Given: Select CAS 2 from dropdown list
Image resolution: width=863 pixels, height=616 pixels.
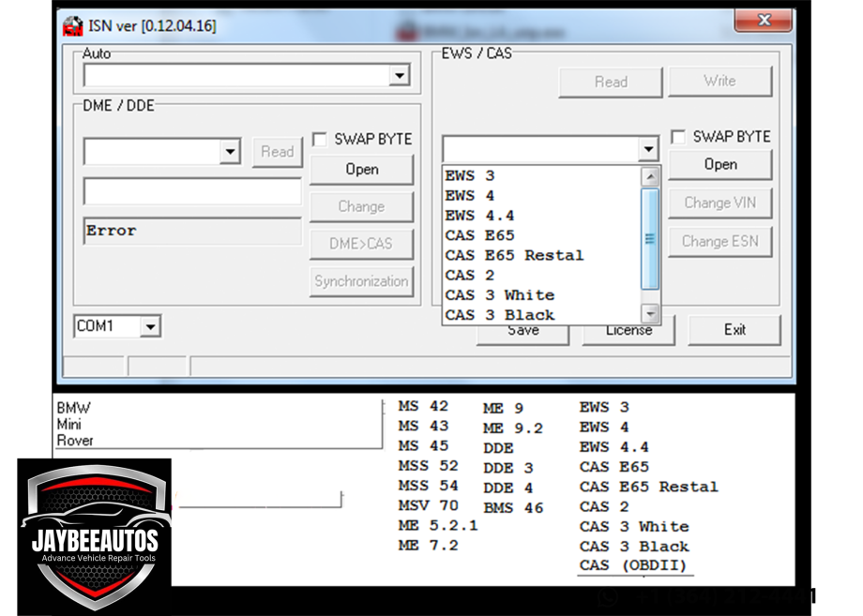Looking at the screenshot, I should pyautogui.click(x=542, y=275).
